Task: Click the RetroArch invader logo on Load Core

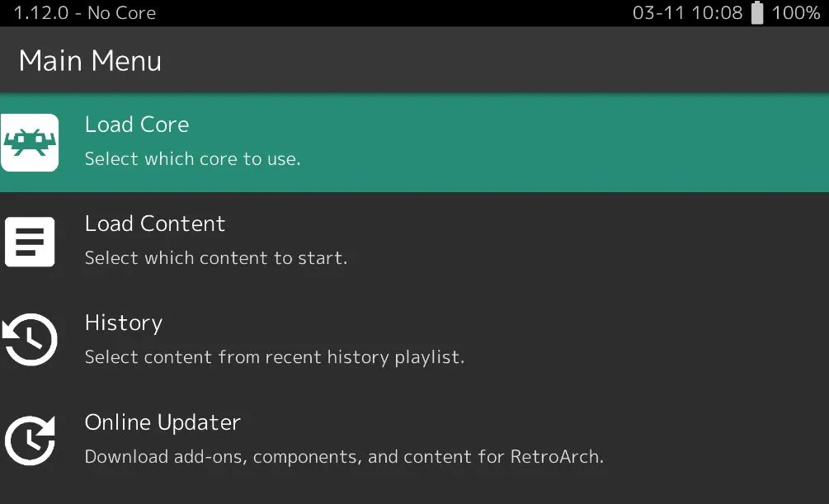Action: point(31,142)
